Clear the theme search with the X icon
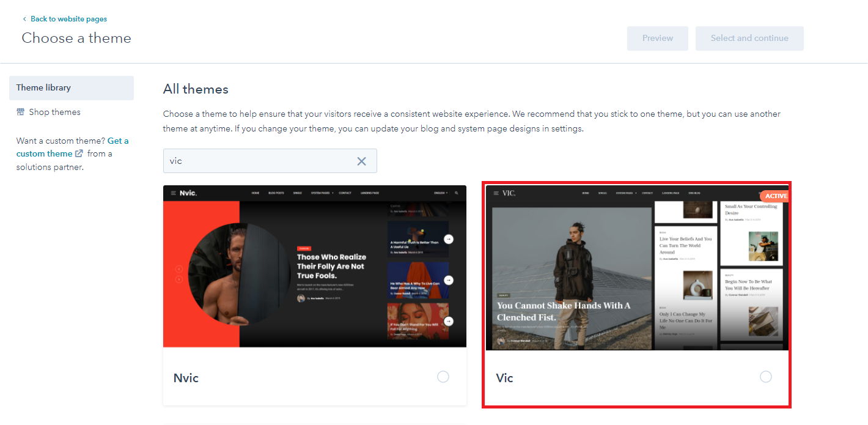The width and height of the screenshot is (868, 425). point(361,161)
